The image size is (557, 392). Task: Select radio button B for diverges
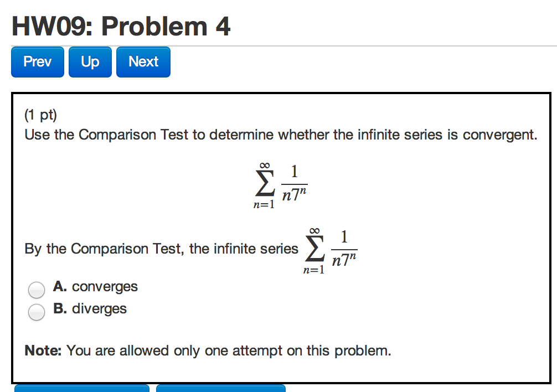(36, 312)
